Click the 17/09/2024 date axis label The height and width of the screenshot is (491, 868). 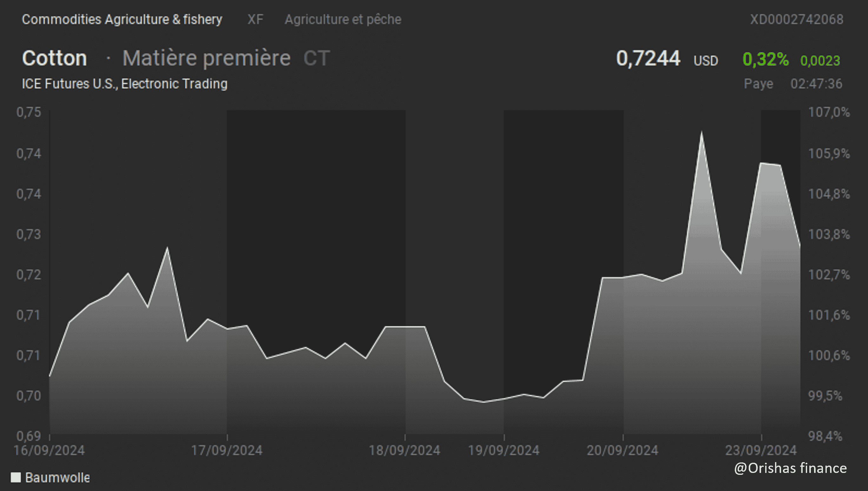coord(227,450)
